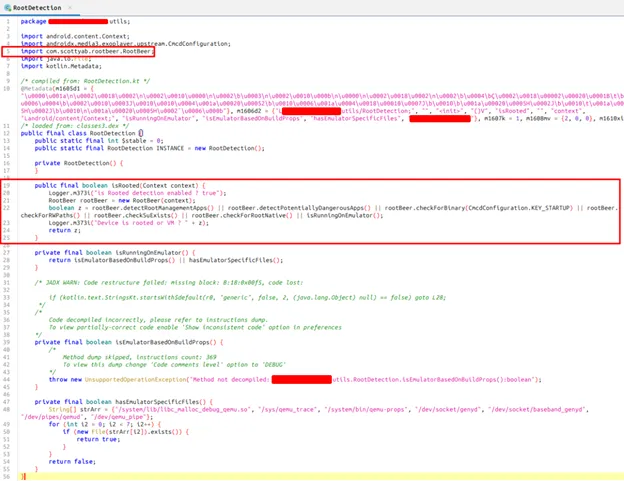The image size is (624, 481).
Task: Click comment 'compiled from: RootDetection.kt'
Action: tap(86, 81)
